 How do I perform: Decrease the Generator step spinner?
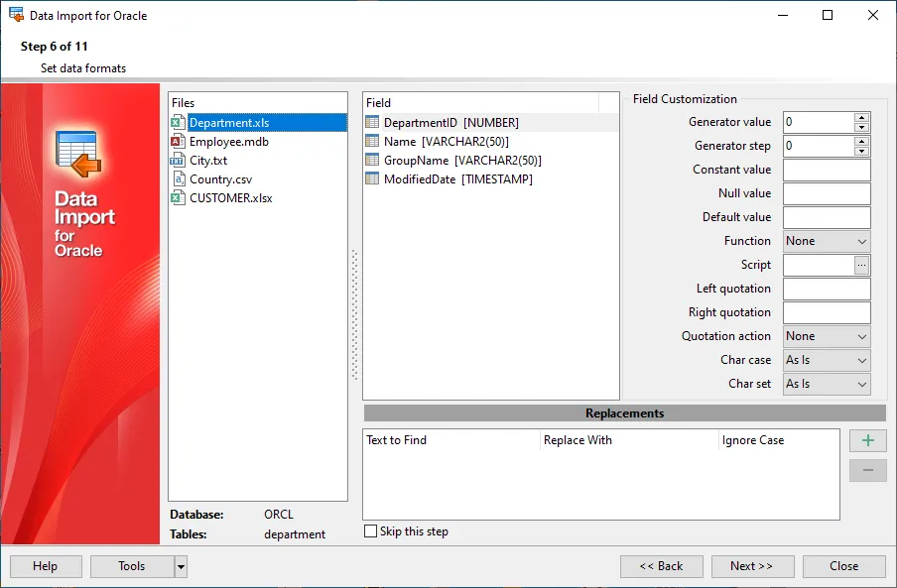click(861, 152)
